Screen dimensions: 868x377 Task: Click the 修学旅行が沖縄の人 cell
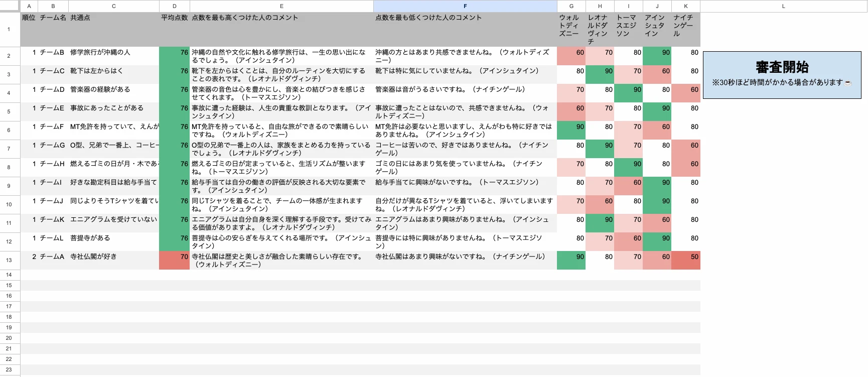(x=114, y=56)
